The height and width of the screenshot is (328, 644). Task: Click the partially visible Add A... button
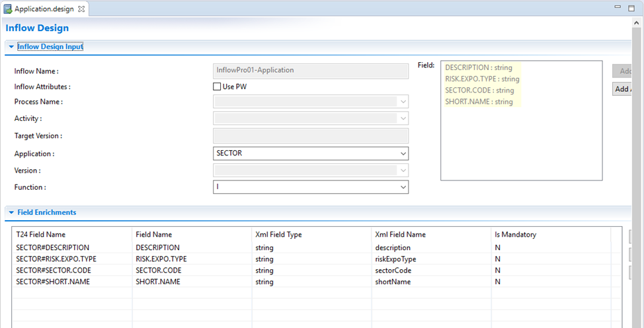pos(622,89)
